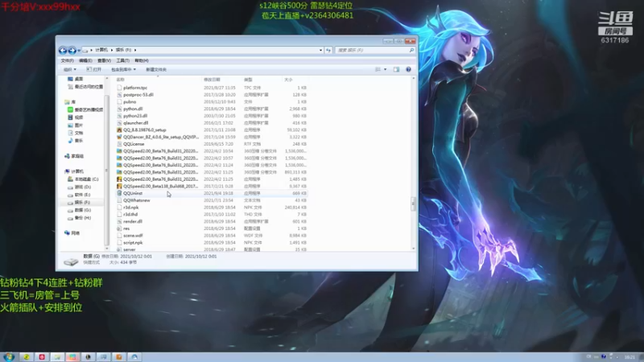Open the Windows Start button

tap(9, 357)
